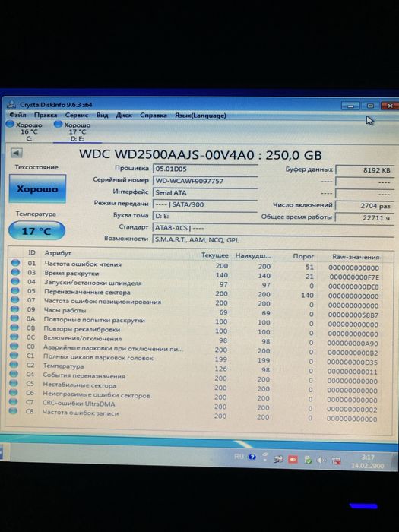This screenshot has width=399, height=532.
Task: Click status icon for Аварийные парковки row
Action: 14,346
